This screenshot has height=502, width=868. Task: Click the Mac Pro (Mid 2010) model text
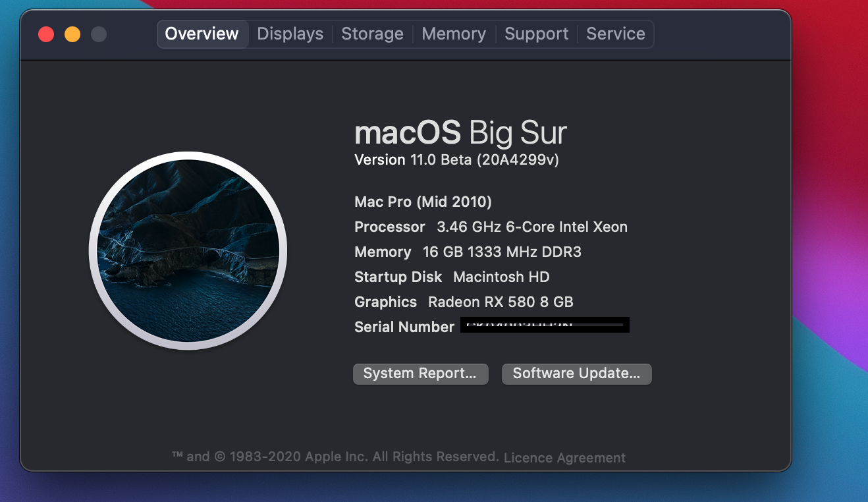(423, 202)
